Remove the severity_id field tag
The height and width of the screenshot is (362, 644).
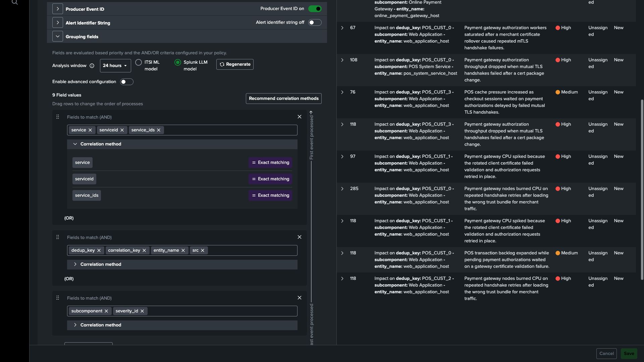click(x=142, y=311)
